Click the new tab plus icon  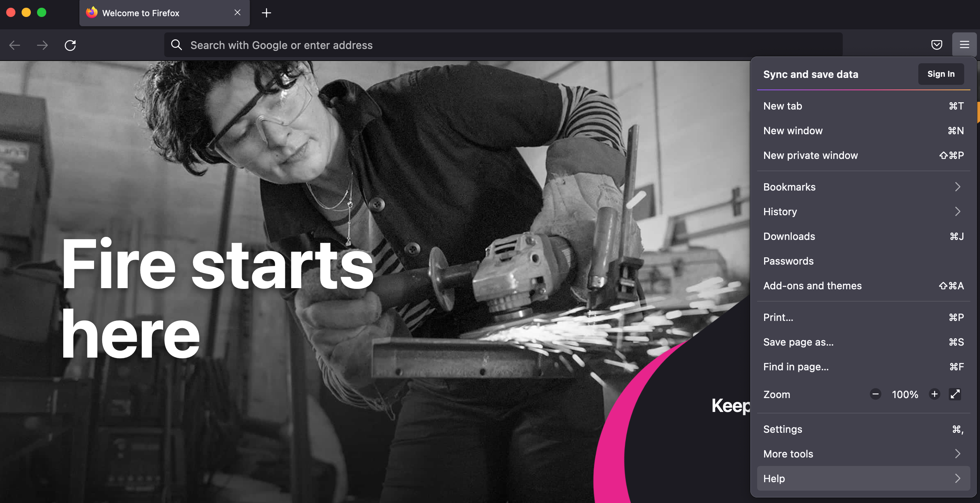click(x=268, y=13)
